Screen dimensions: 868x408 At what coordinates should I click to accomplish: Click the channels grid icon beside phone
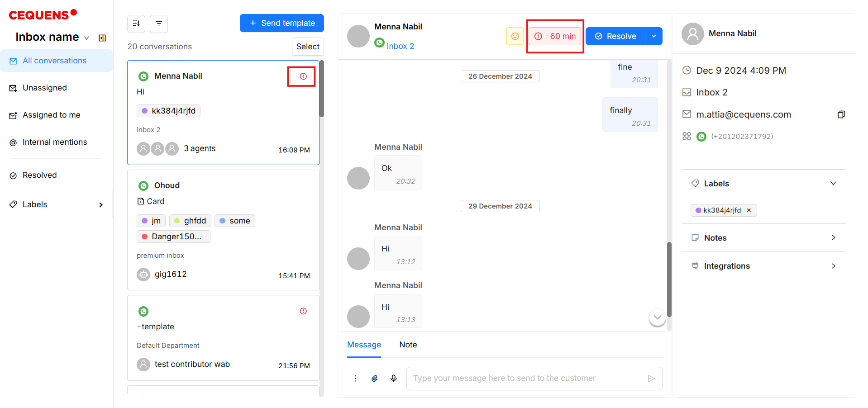click(687, 137)
